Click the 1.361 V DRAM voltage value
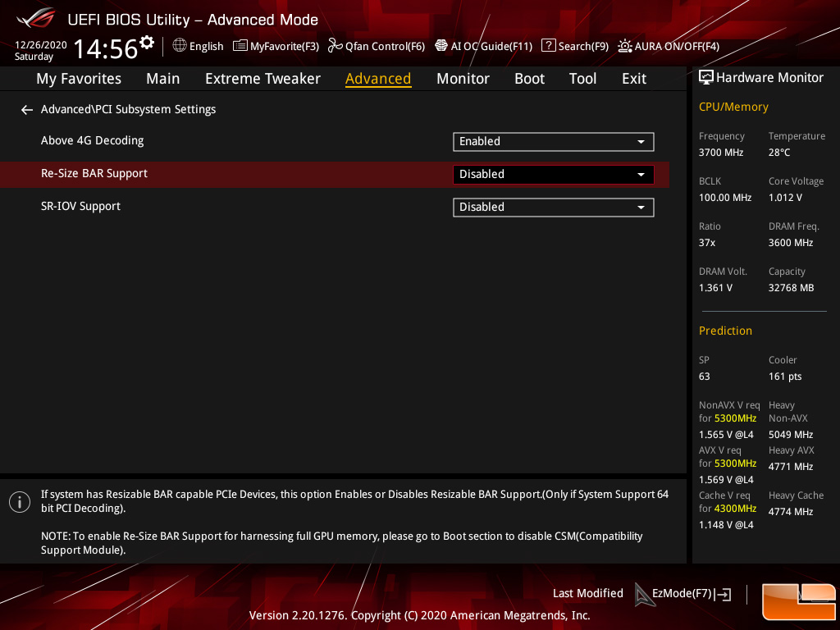 715,288
